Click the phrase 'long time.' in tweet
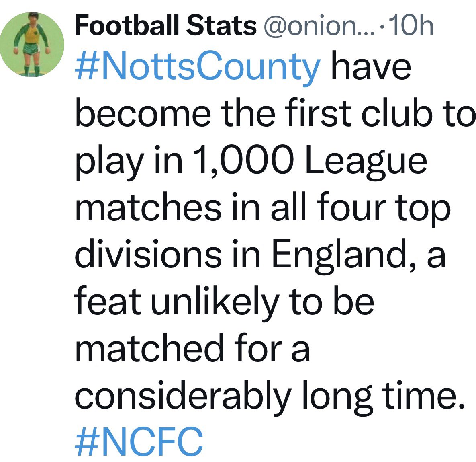 (380, 396)
